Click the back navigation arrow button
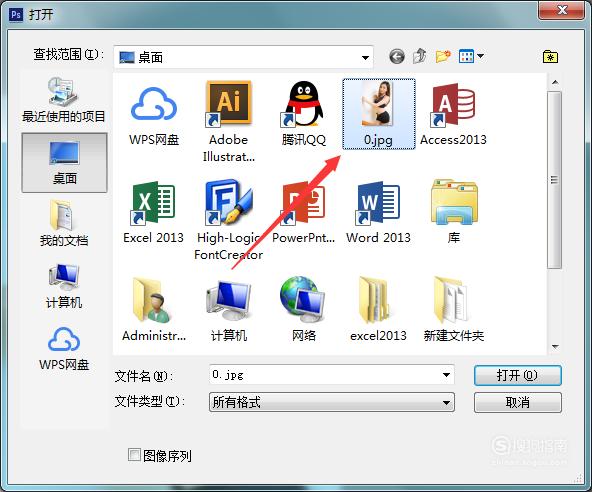This screenshot has height=492, width=592. click(397, 57)
